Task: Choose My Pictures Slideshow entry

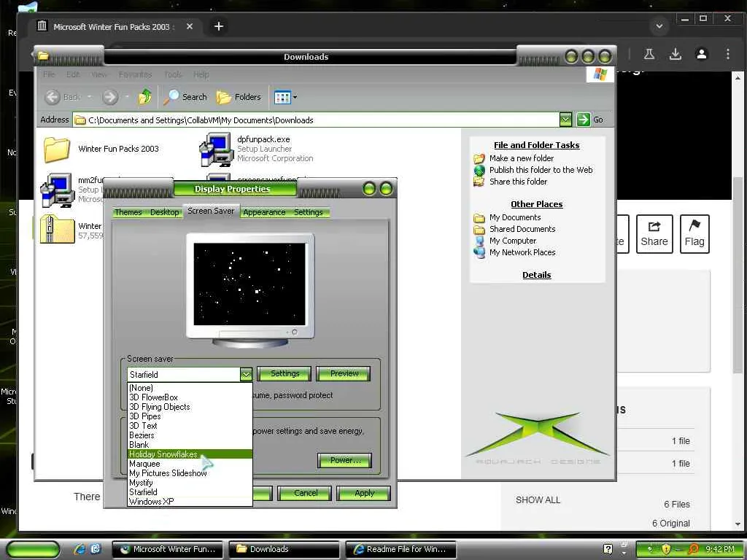Action: (x=190, y=473)
